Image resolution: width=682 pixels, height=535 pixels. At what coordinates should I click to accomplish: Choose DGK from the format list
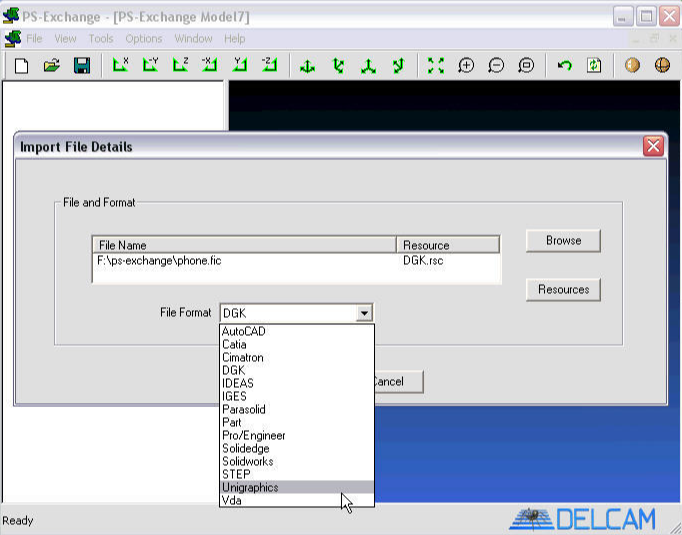297,371
